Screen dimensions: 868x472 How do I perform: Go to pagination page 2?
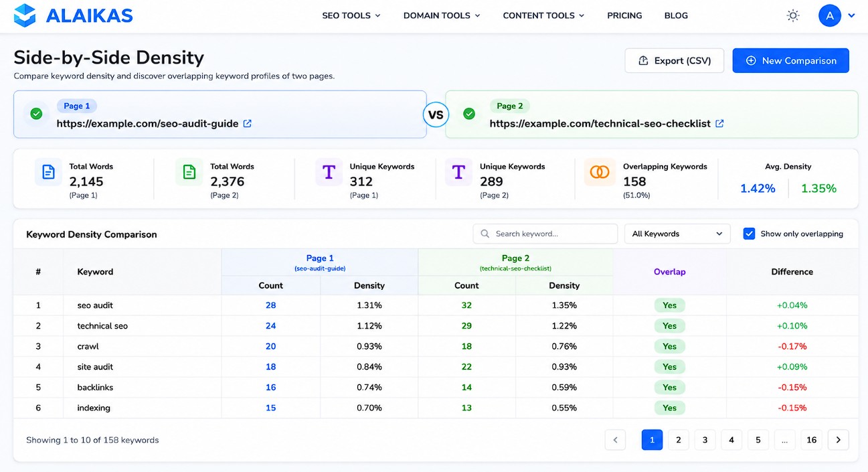tap(679, 440)
